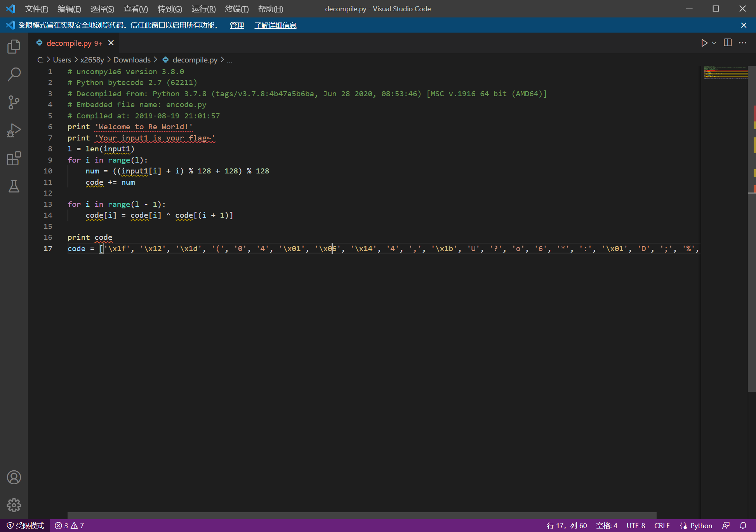Viewport: 756px width, 532px height.
Task: Open the Testing flask view
Action: 14,187
